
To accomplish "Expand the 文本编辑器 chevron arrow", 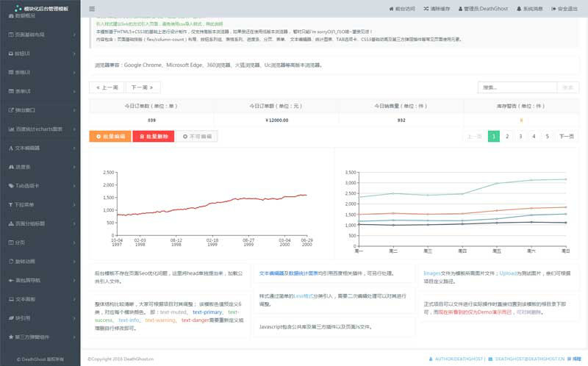I will (74, 148).
